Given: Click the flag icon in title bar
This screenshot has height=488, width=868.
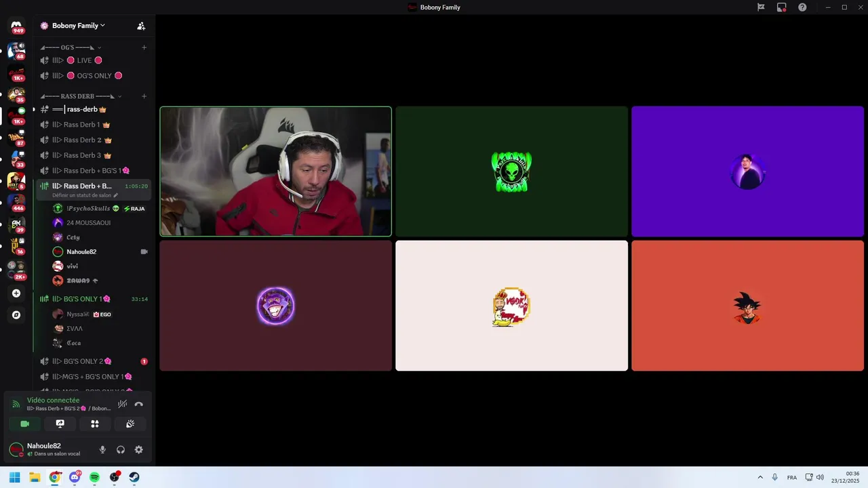Looking at the screenshot, I should (761, 7).
